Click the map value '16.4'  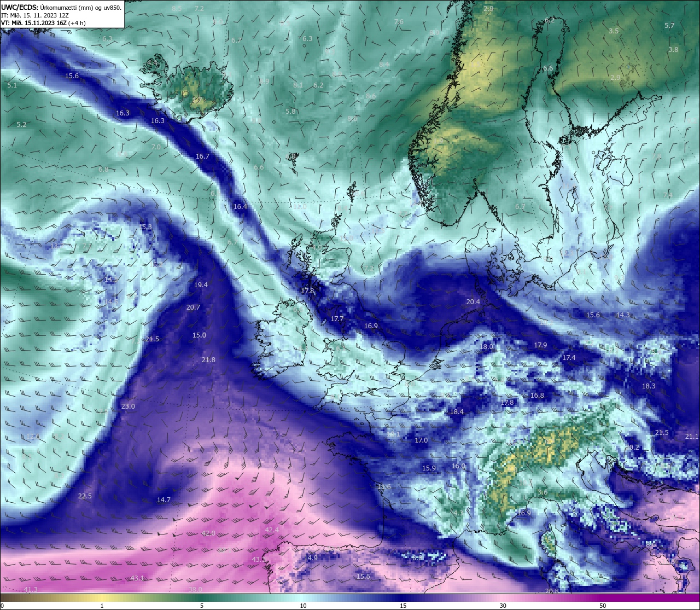coord(240,207)
